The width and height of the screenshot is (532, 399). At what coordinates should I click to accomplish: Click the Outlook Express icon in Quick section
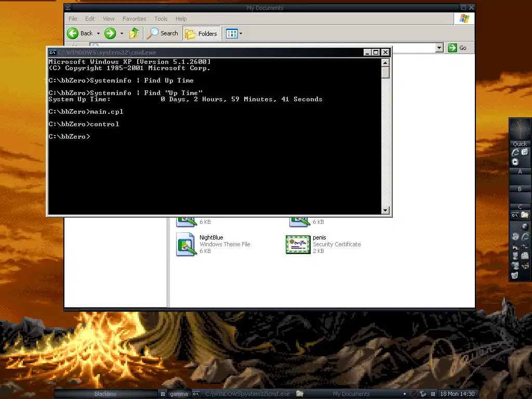(525, 152)
